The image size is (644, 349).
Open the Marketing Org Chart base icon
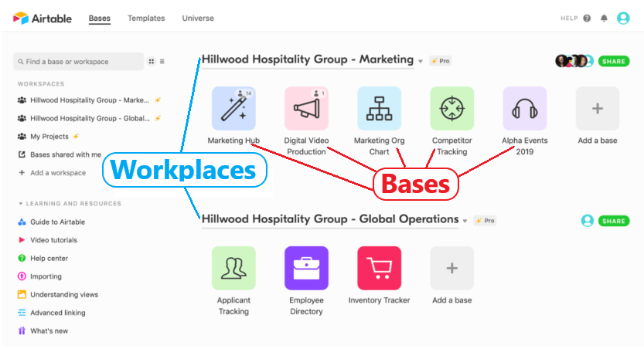(379, 108)
